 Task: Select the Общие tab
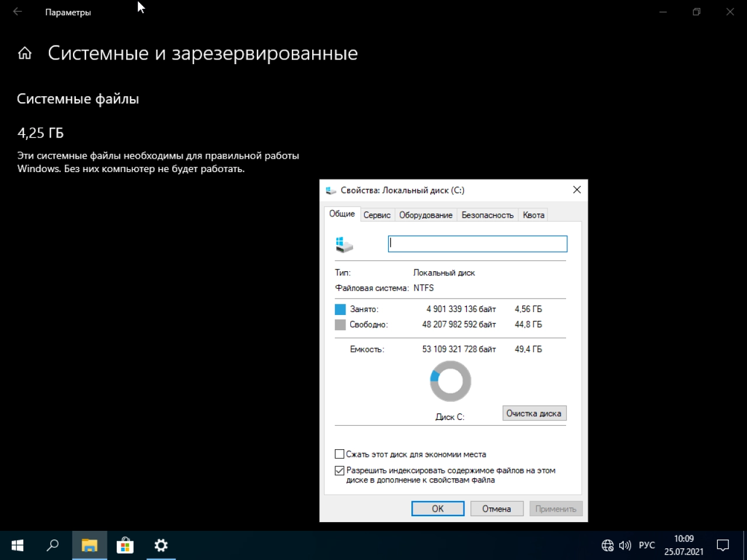pos(342,213)
